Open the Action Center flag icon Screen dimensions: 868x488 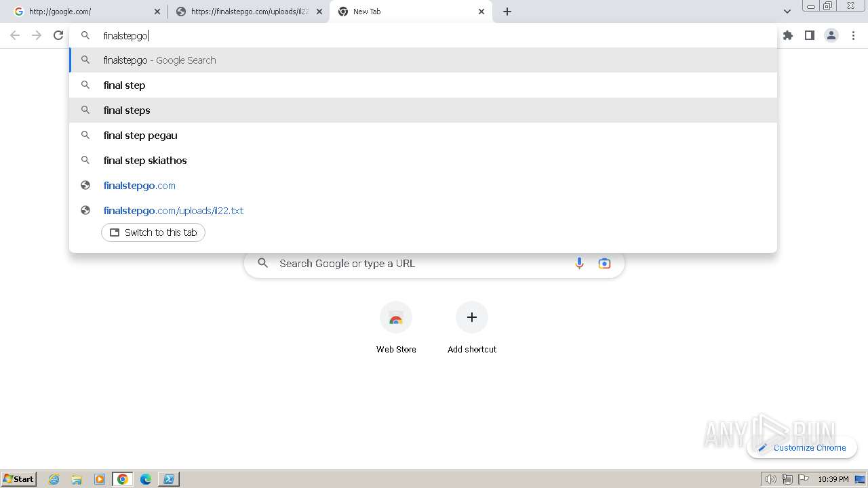pos(804,479)
